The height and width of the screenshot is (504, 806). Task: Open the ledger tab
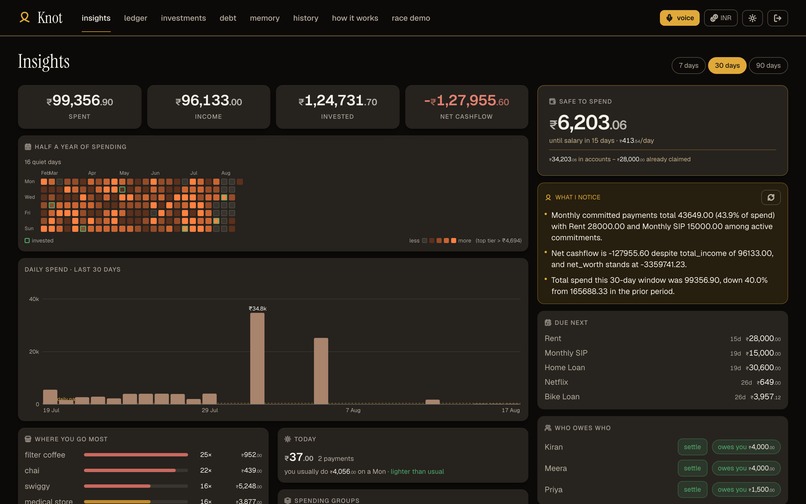136,18
